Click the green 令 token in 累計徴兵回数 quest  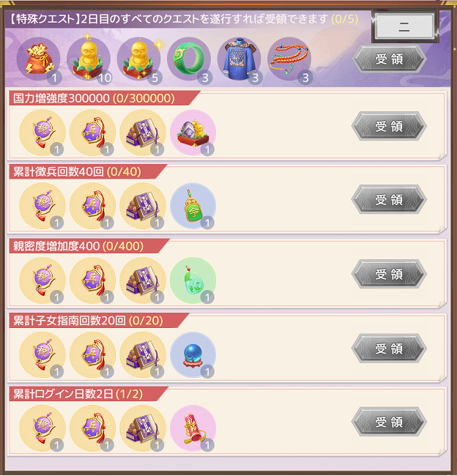(x=193, y=206)
